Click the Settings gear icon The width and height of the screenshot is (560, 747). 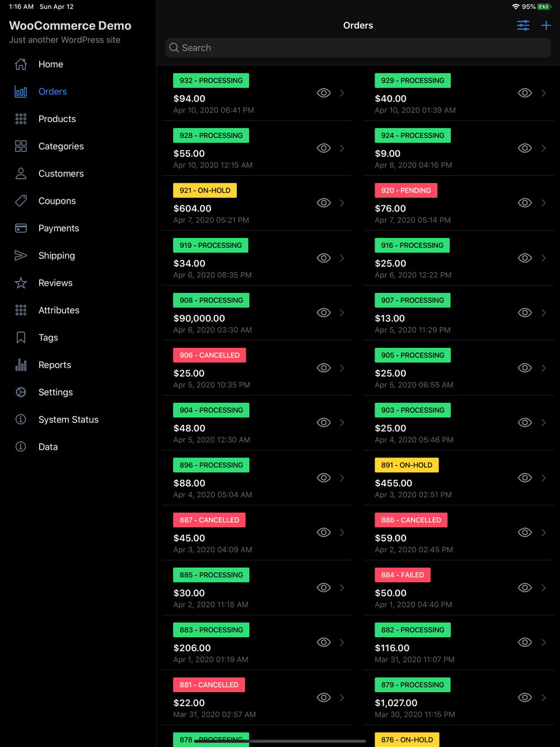point(21,392)
